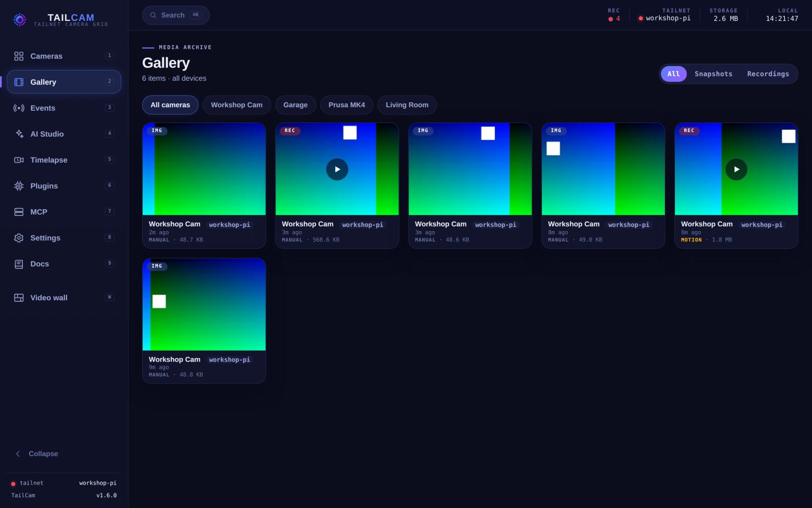812x508 pixels.
Task: Filter by Prusa MK4 chip
Action: click(x=347, y=105)
